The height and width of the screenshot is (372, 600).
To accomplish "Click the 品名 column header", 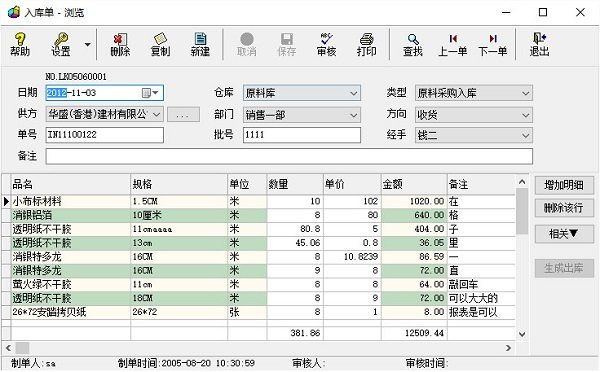I will coord(71,184).
